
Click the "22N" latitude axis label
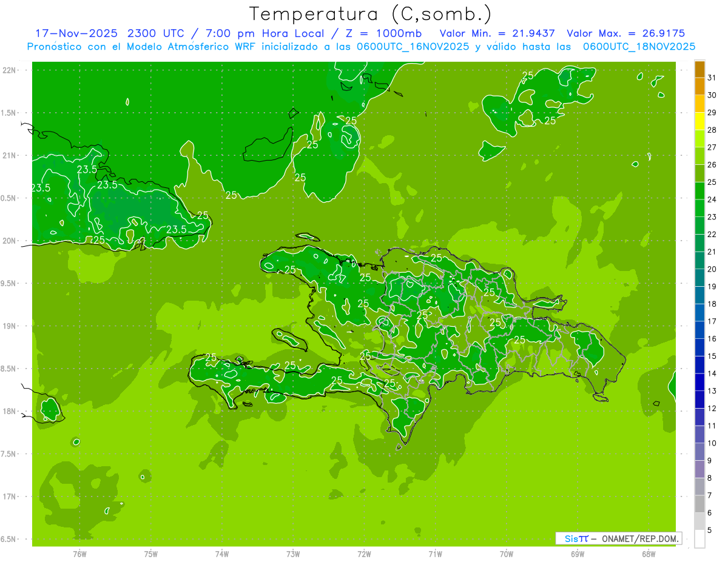(x=10, y=70)
